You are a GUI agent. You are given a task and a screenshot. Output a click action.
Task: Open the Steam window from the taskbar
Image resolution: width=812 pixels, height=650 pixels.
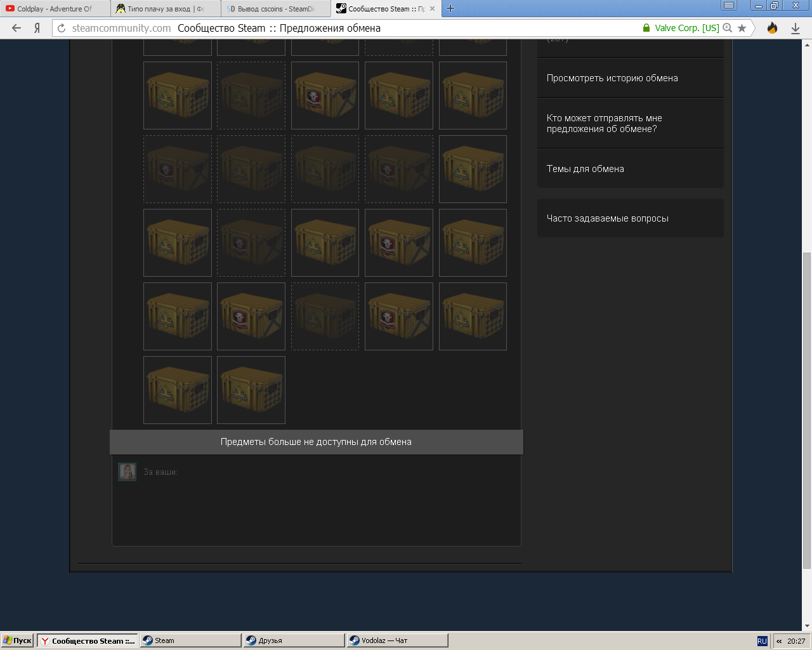pos(190,640)
